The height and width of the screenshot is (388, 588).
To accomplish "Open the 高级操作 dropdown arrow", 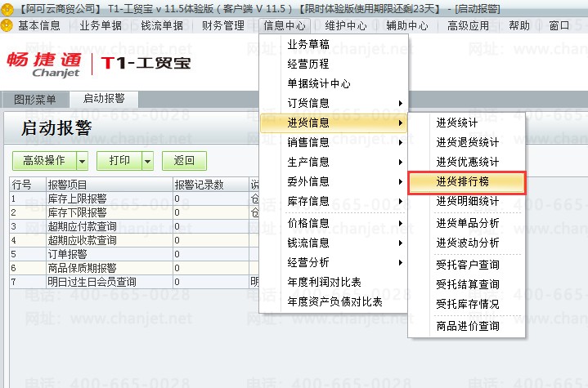I will pyautogui.click(x=82, y=161).
